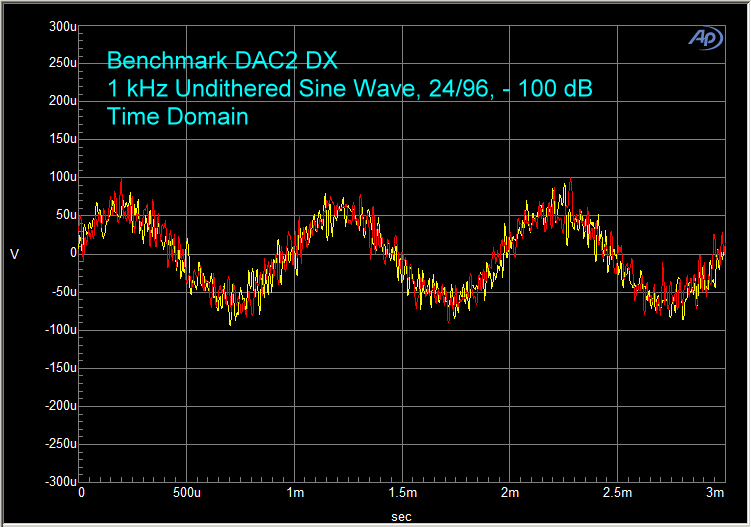Click the -200u vertical axis tick label
The image size is (751, 527).
coord(59,405)
